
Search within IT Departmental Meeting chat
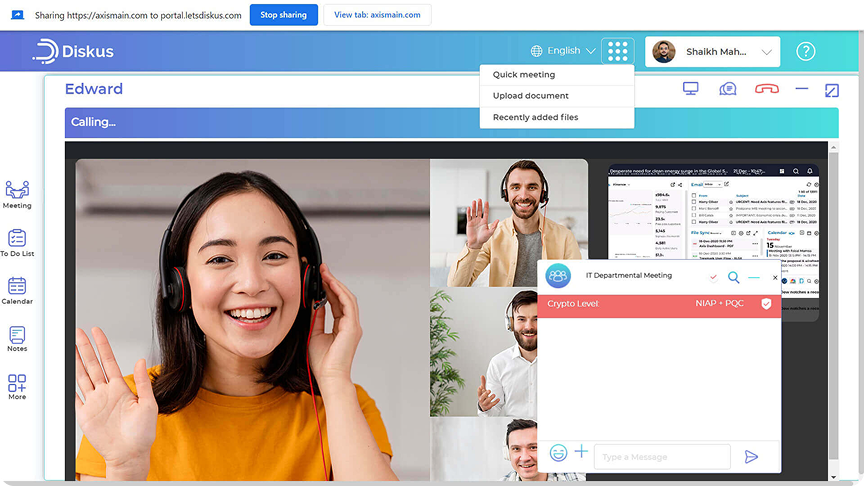tap(734, 277)
